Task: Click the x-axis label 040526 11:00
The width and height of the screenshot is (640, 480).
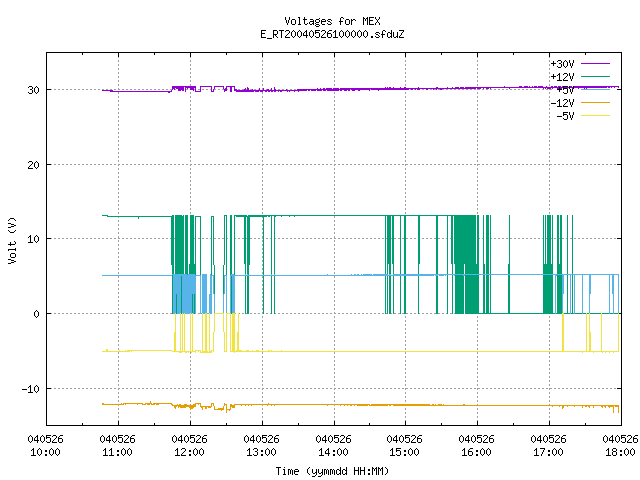Action: coord(118,446)
